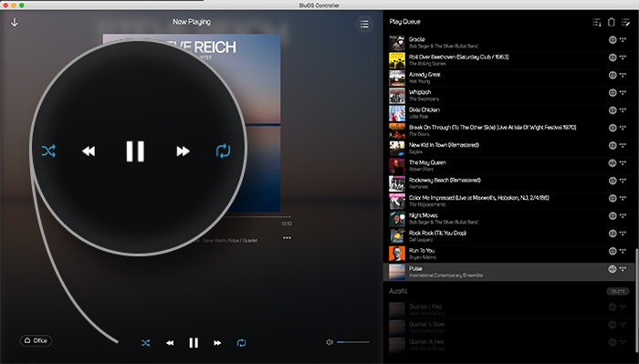Select Dixie Chicken by Little Feat
The width and height of the screenshot is (639, 364).
[509, 113]
